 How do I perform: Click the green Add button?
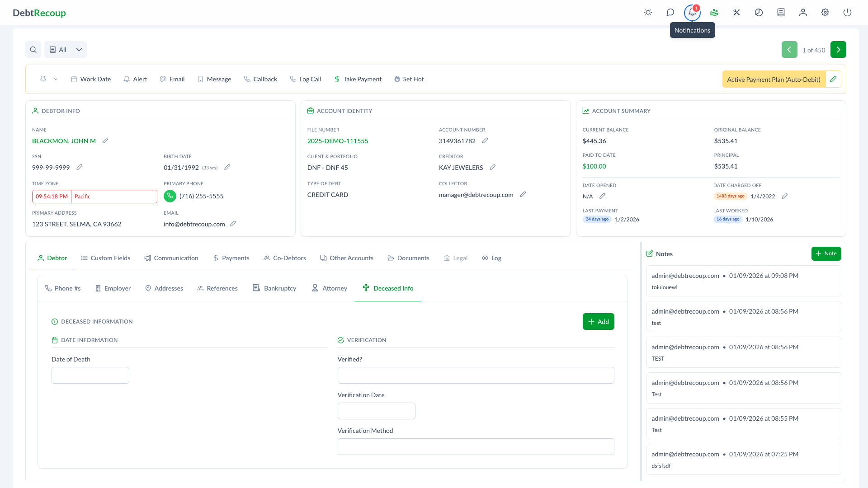point(598,322)
